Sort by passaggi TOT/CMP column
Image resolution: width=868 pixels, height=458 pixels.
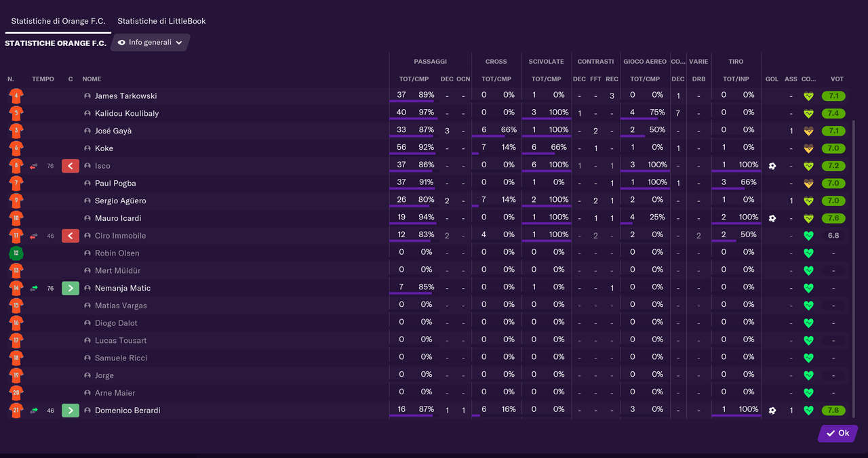(414, 79)
